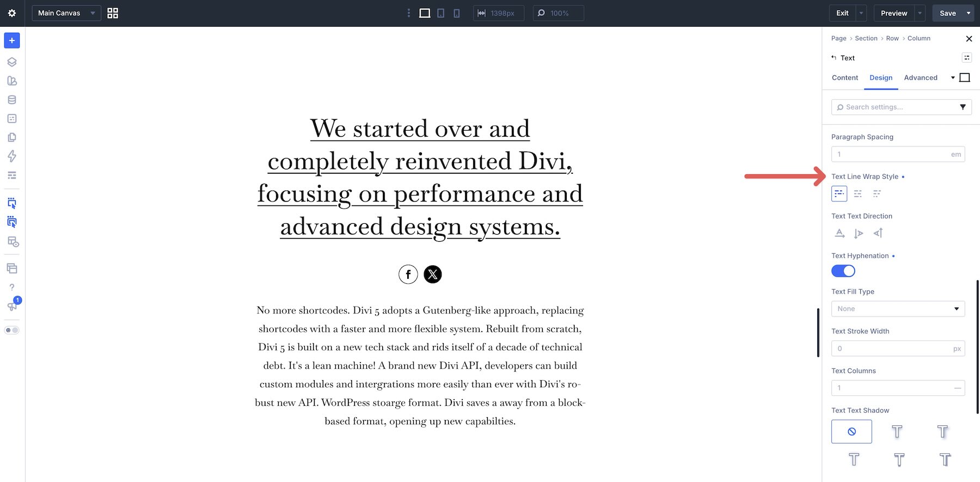
Task: Close the Text settings panel
Action: (969, 39)
